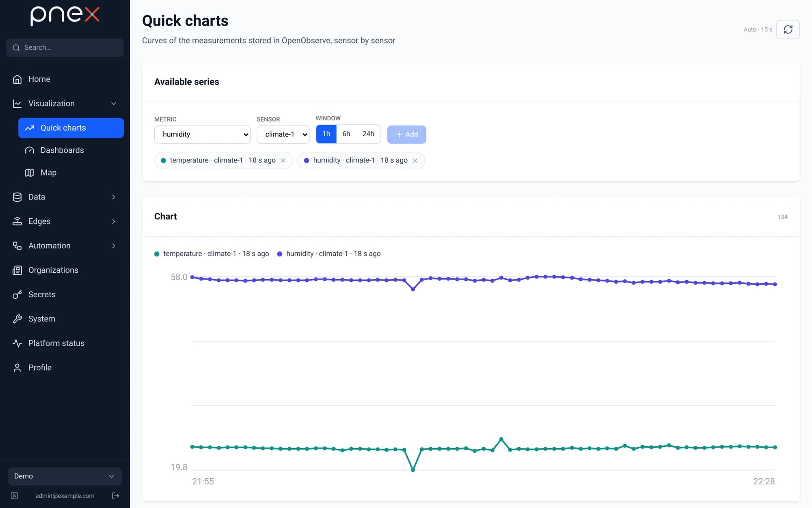Click the Dashboards gauge icon

29,150
